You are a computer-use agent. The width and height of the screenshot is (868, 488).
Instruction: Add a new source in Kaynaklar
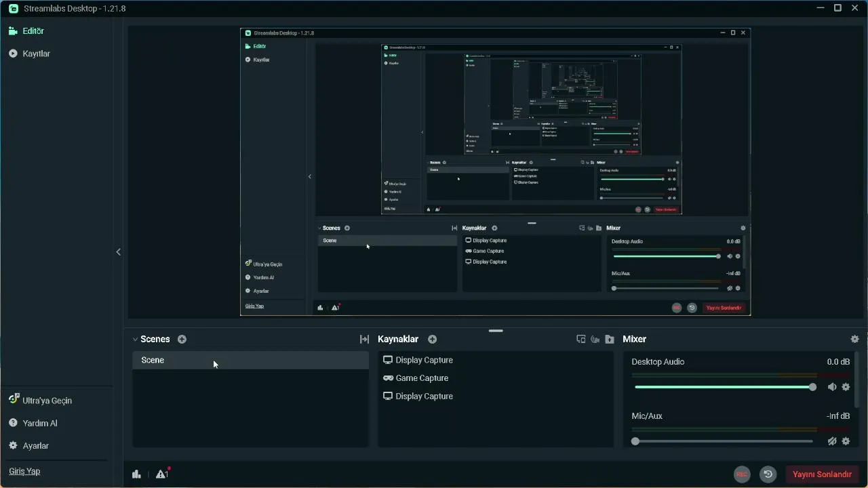tap(432, 339)
